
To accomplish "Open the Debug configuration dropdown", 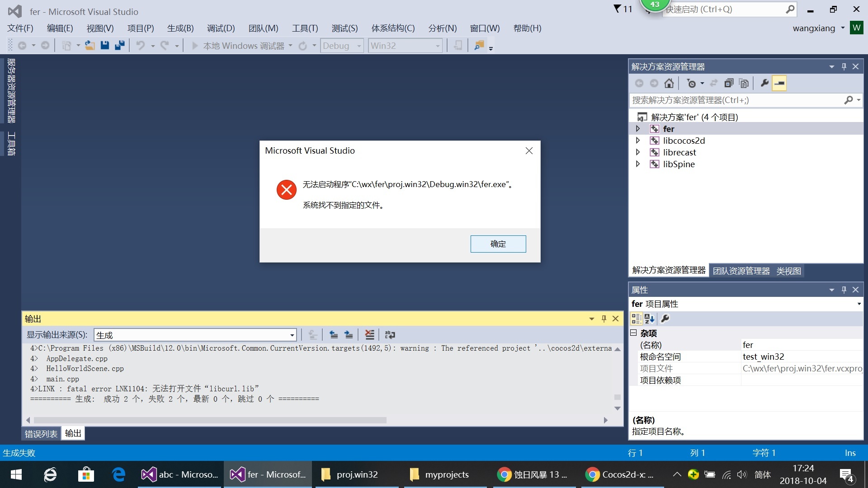I will pos(359,46).
